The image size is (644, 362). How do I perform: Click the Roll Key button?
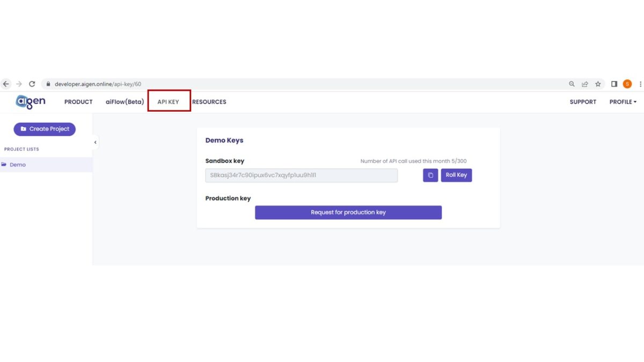(456, 175)
